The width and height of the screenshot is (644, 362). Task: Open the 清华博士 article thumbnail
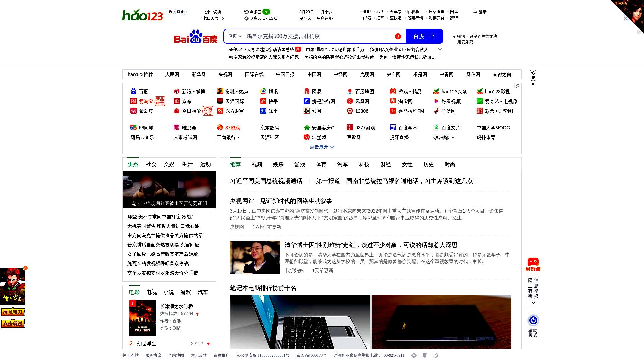[x=255, y=257]
